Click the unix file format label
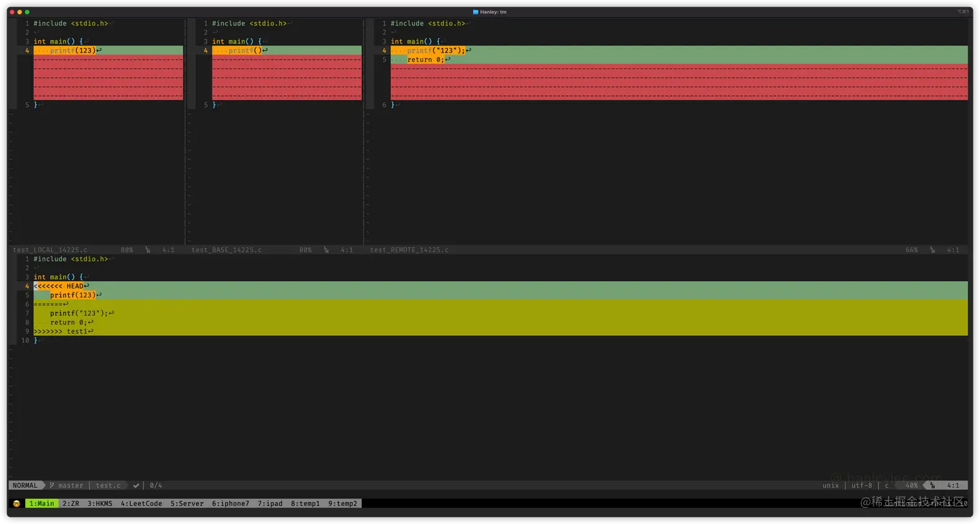 pyautogui.click(x=830, y=485)
